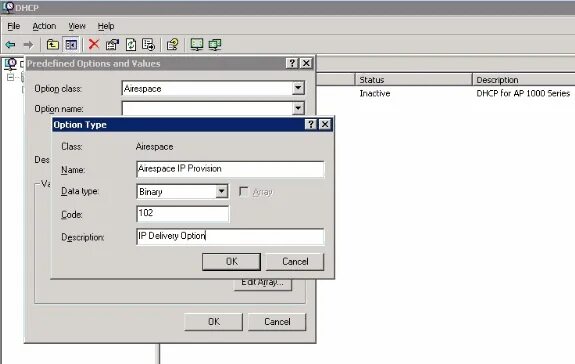Open the Option name dropdown arrow

[298, 108]
